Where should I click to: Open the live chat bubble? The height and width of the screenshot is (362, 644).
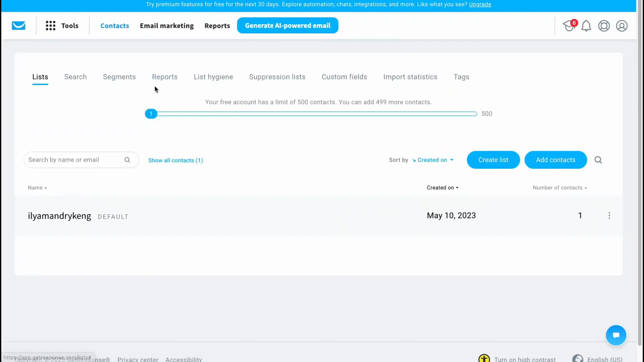click(616, 335)
